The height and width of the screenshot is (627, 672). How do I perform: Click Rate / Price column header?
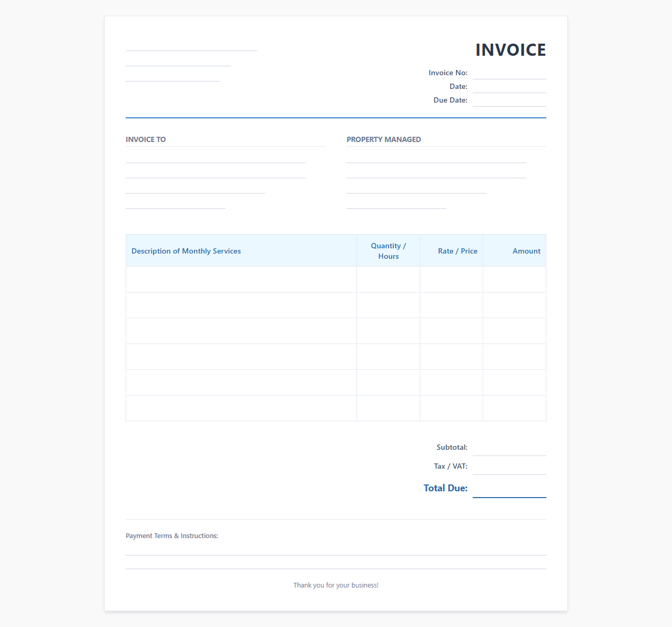[452, 251]
